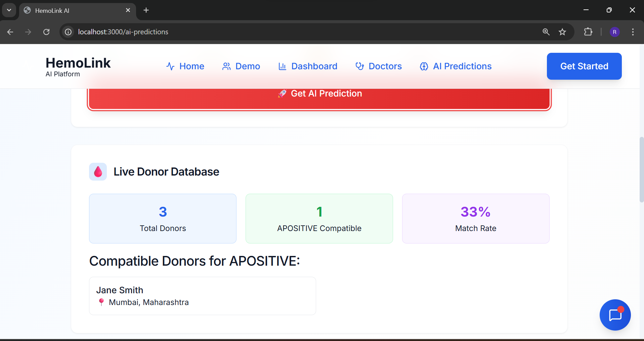
Task: Click the page vertical scrollbar thumb
Action: (x=641, y=169)
